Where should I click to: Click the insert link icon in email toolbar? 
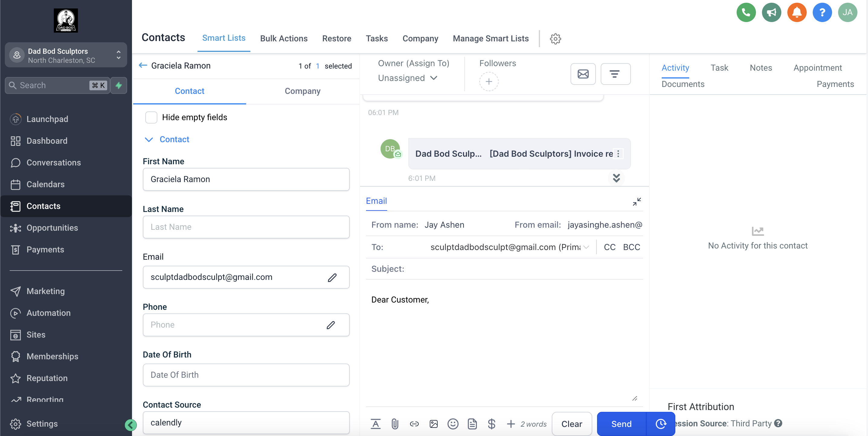(x=414, y=424)
